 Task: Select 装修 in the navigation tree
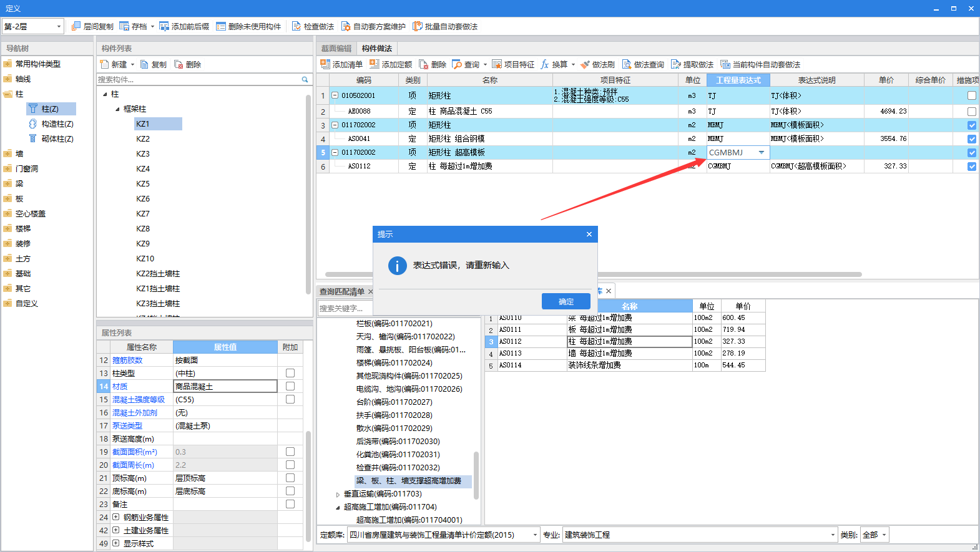pyautogui.click(x=23, y=244)
